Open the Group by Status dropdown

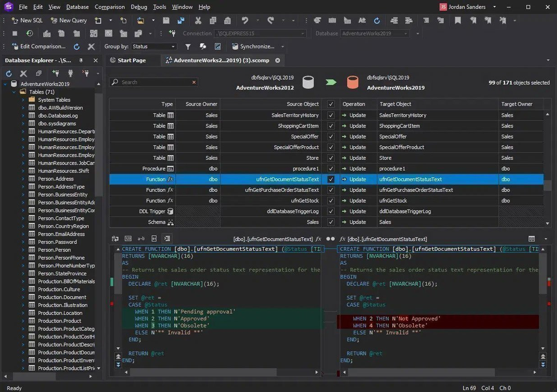point(153,46)
